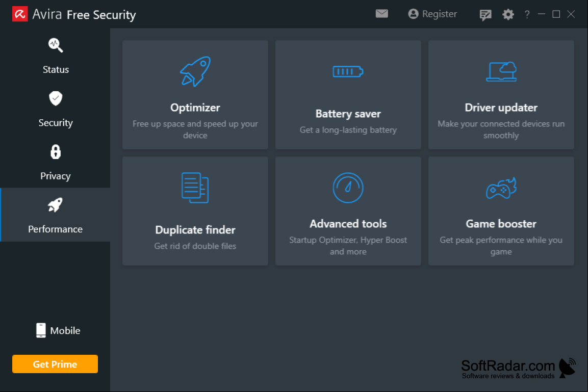Click 'Make your connected devices run smoothly' text

pyautogui.click(x=501, y=129)
